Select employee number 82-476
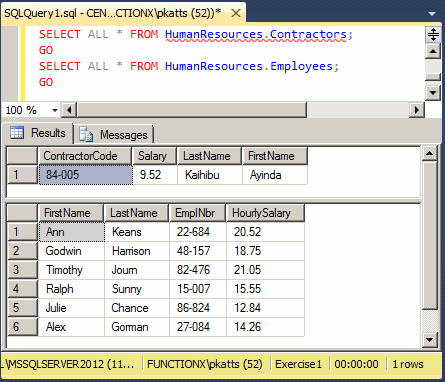 tap(198, 270)
